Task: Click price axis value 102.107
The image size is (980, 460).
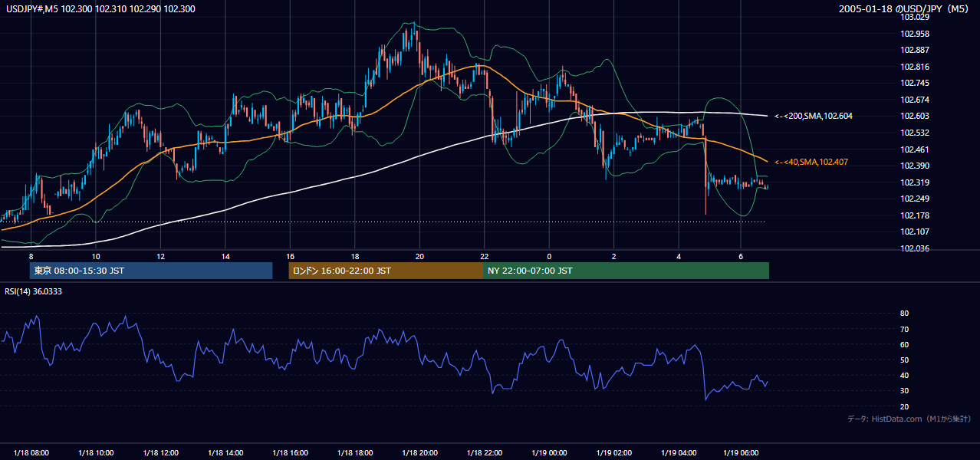Action: [x=915, y=232]
